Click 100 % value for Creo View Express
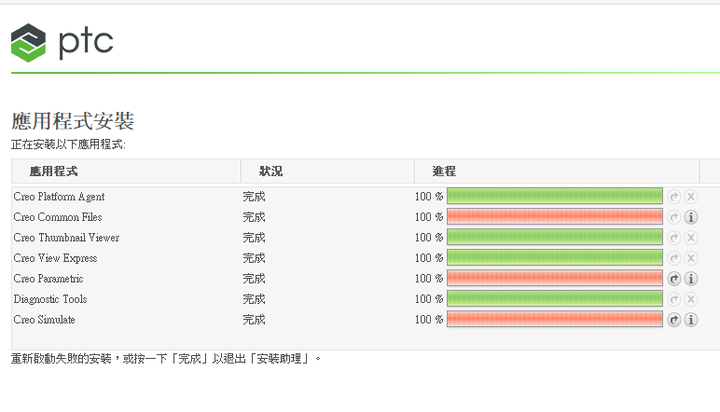 429,258
